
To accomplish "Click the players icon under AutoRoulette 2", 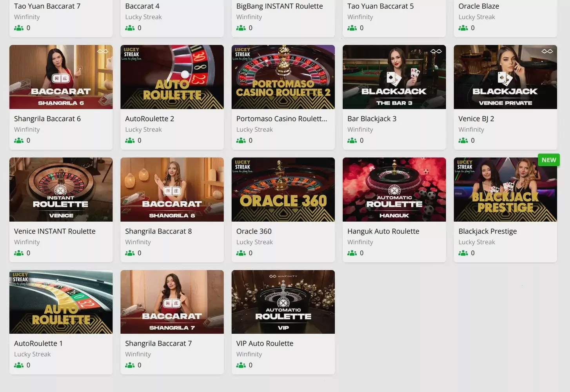I will pos(130,140).
